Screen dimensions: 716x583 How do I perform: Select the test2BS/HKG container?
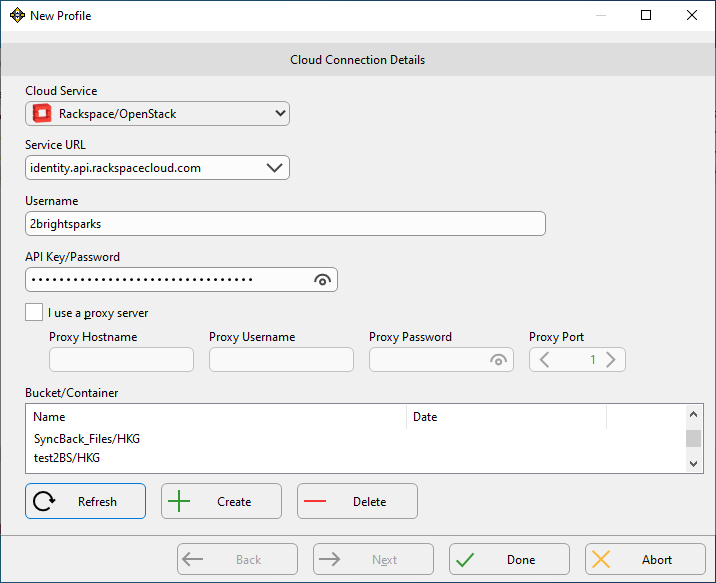click(67, 457)
